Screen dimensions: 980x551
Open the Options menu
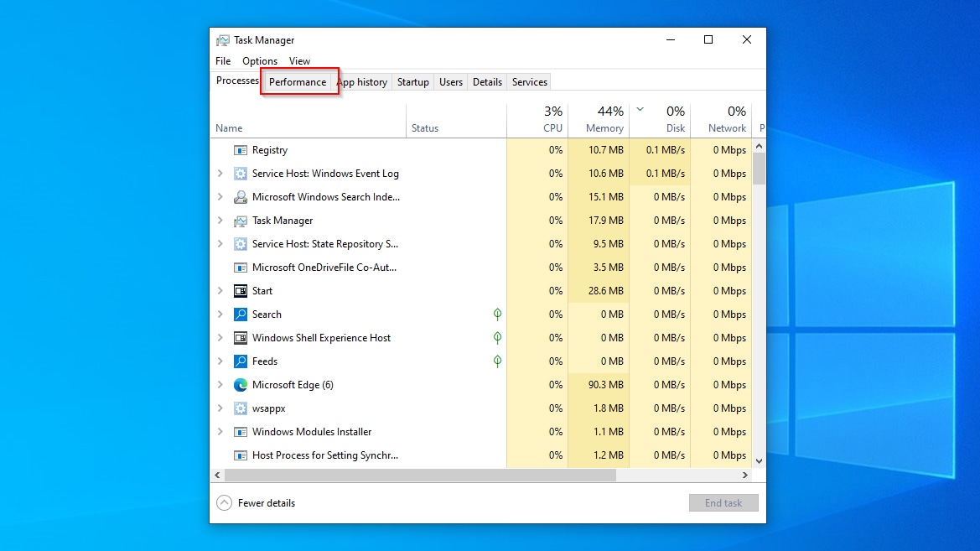pyautogui.click(x=259, y=60)
